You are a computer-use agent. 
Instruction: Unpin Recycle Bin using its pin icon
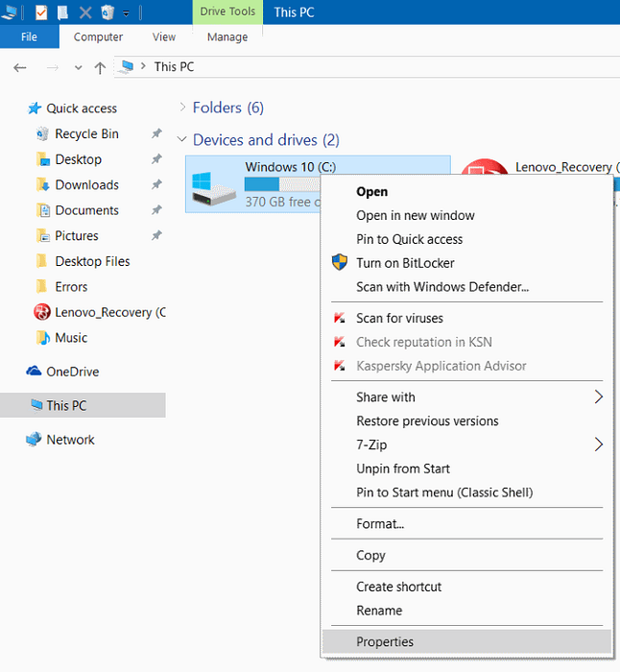[x=156, y=134]
